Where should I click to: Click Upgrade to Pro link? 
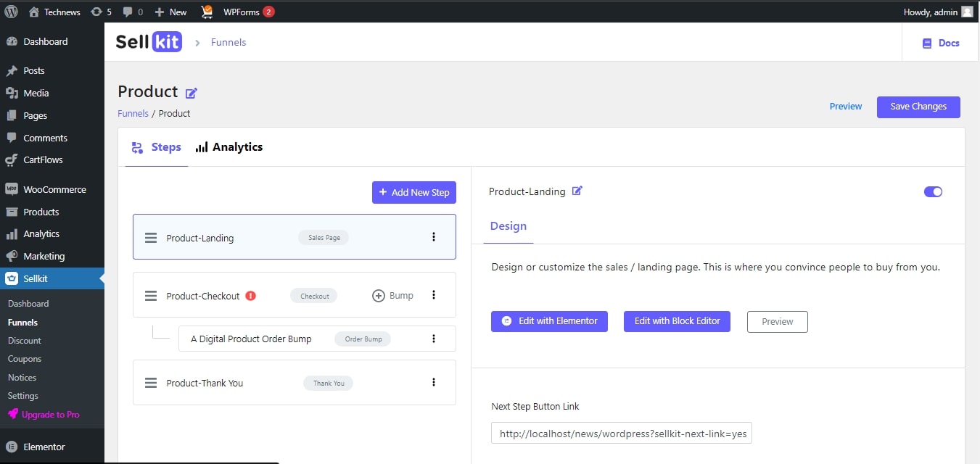pos(44,415)
